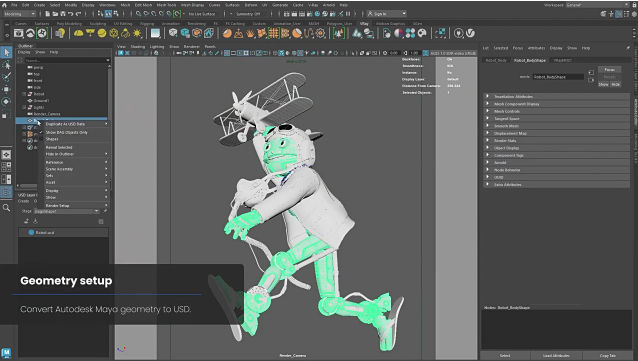
Task: Select the arrow Select tool in toolbox
Action: coord(6,52)
